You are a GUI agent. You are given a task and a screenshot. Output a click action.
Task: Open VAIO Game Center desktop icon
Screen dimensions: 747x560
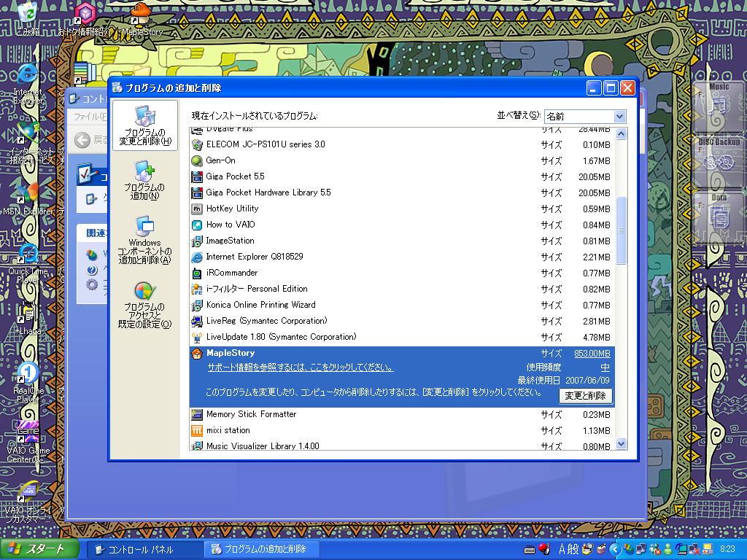[28, 442]
